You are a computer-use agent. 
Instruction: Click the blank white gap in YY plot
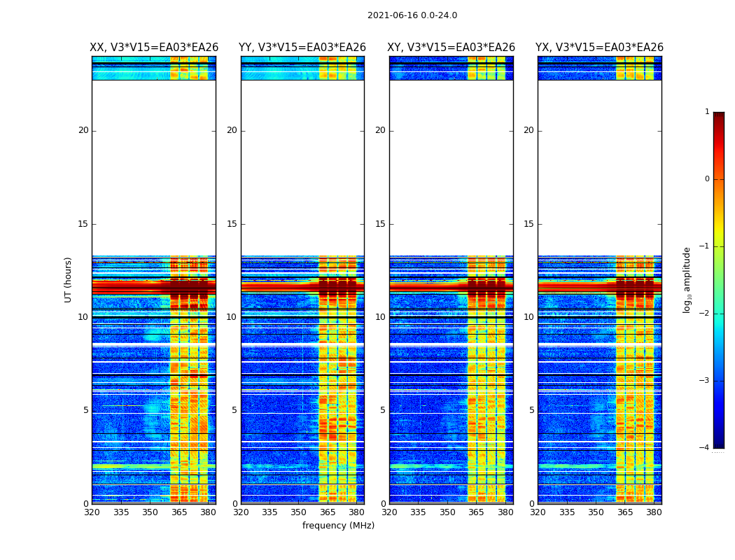303,168
